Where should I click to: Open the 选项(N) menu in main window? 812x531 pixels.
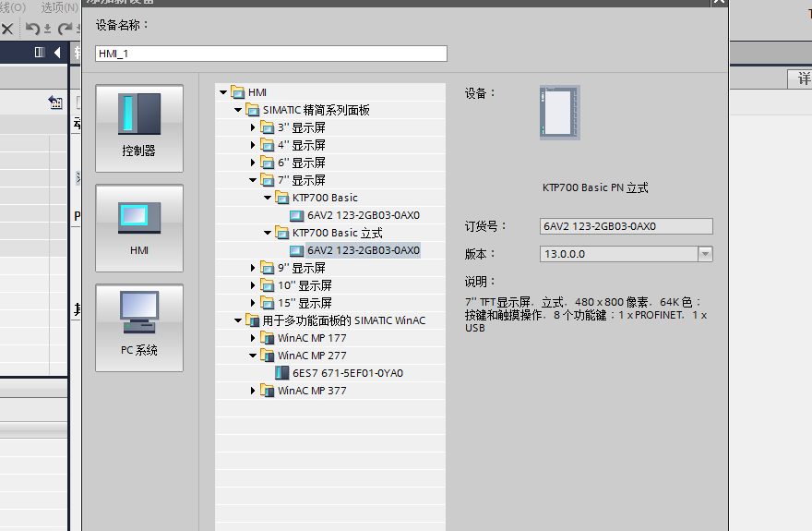pos(60,7)
